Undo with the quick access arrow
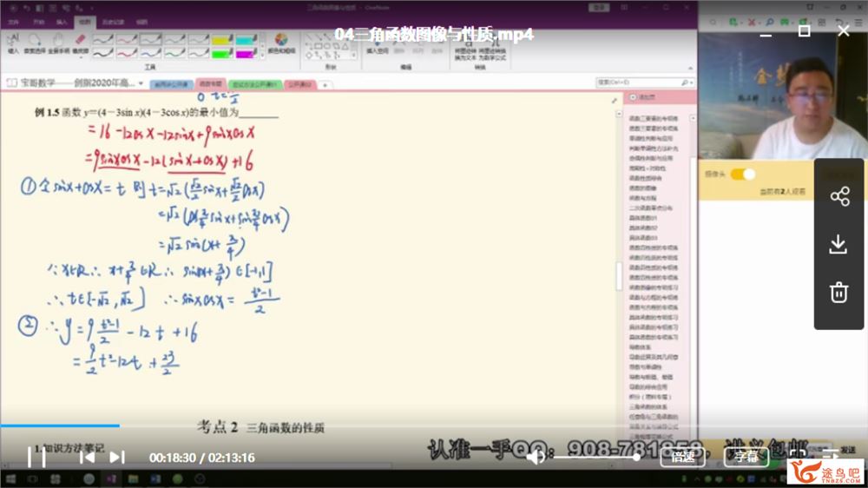This screenshot has width=868, height=488. pos(27,8)
